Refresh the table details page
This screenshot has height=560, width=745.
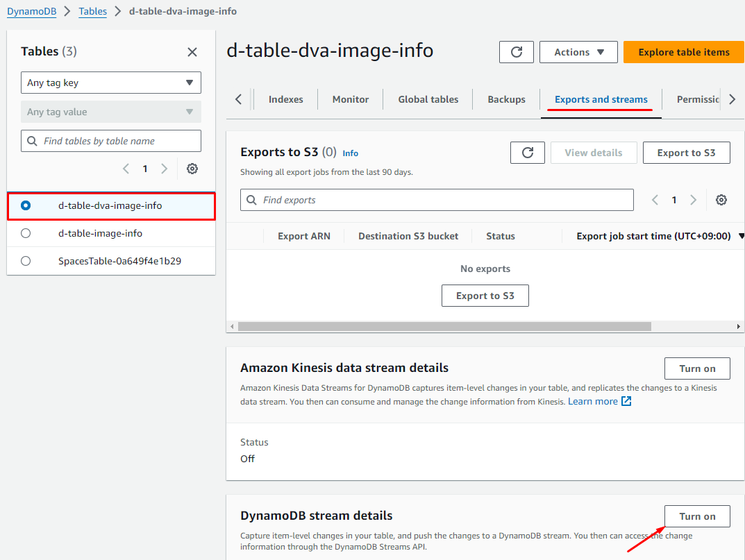[x=516, y=52]
